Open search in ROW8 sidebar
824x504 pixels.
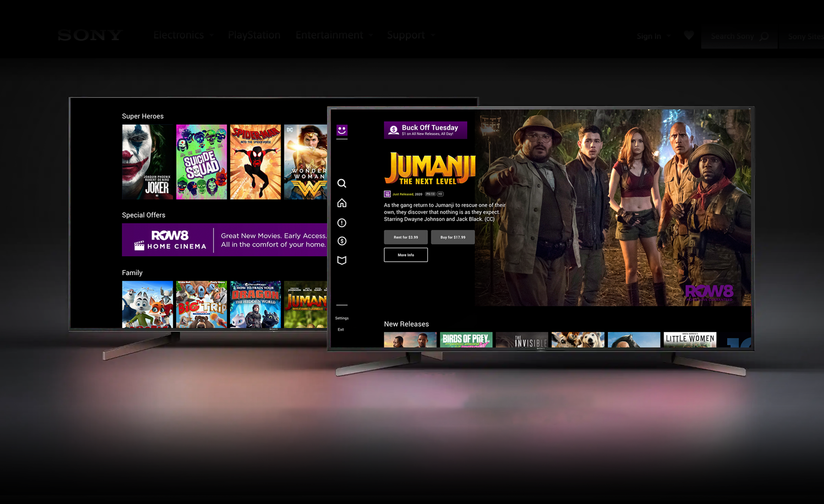click(x=342, y=184)
